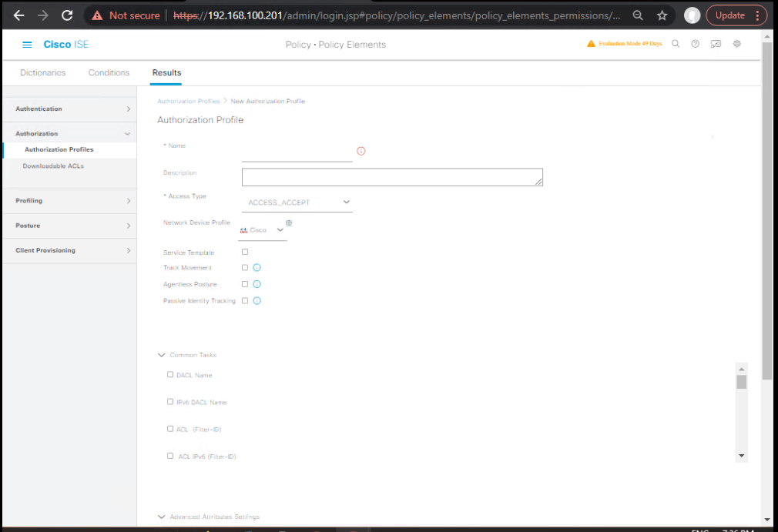
Task: Click the Common Tasks scrollbar up arrow
Action: 741,369
